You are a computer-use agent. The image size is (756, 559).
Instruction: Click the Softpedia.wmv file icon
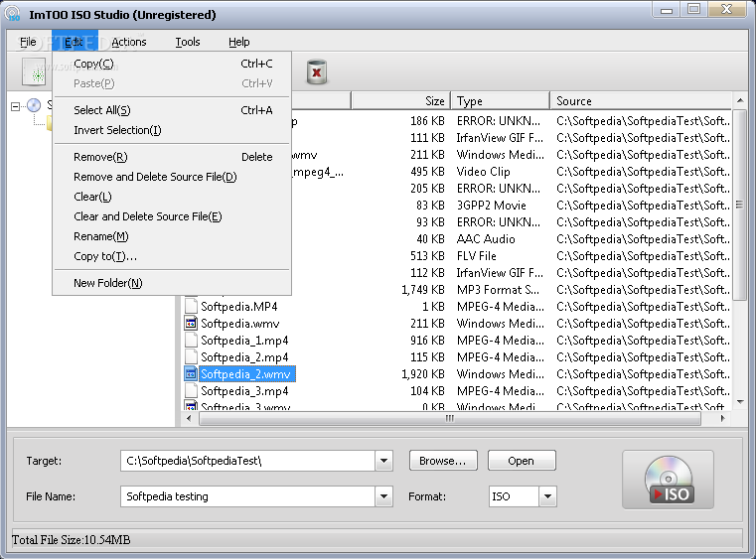click(x=191, y=324)
